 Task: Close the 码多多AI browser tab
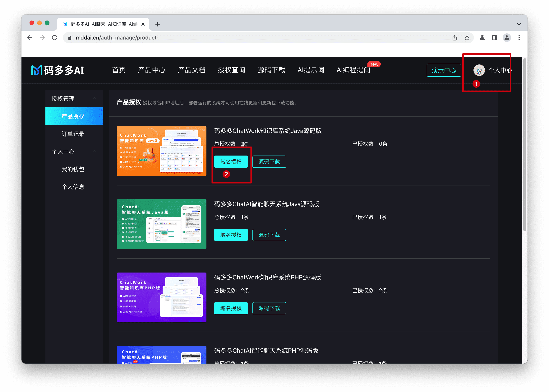[x=143, y=24]
